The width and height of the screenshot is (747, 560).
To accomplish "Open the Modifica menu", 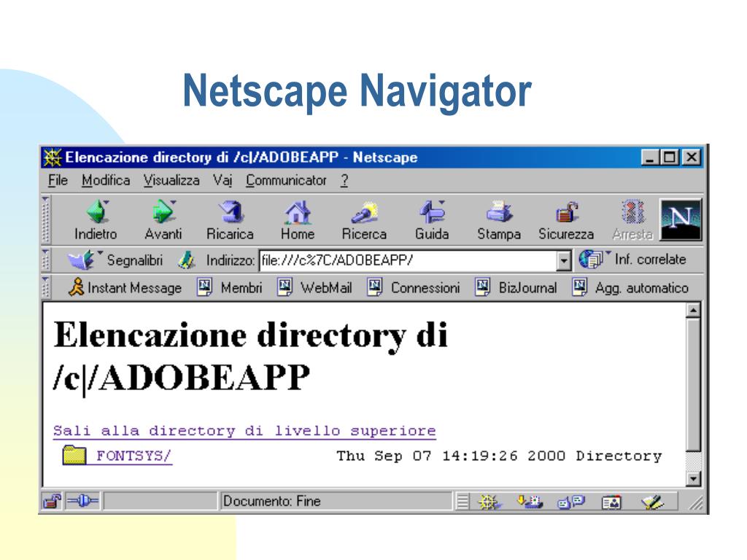I will tap(106, 181).
